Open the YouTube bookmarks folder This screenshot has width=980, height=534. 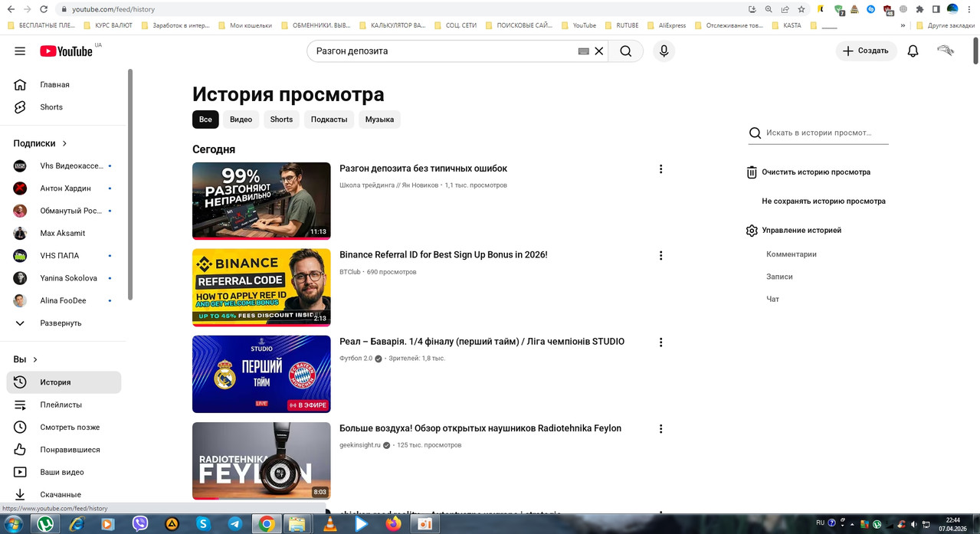tap(578, 25)
